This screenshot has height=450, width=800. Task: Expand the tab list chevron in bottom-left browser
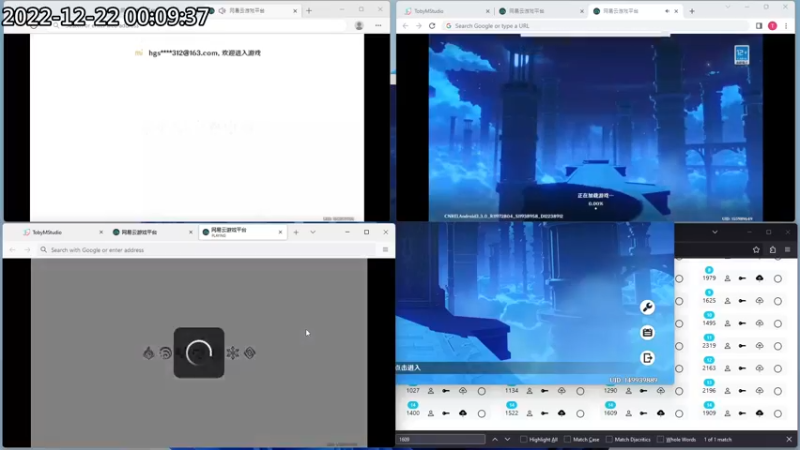313,232
